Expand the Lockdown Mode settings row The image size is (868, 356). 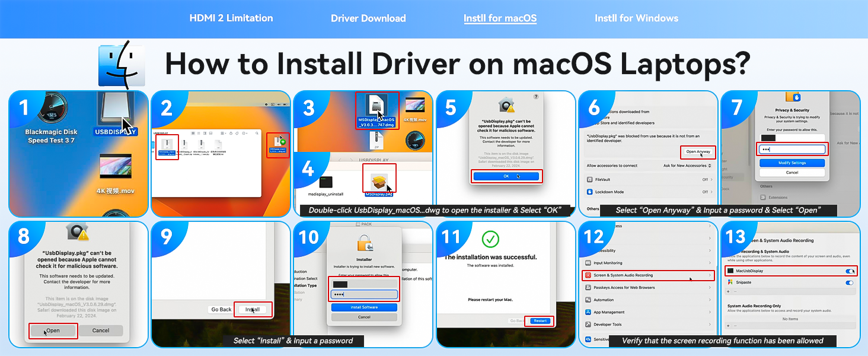[648, 192]
